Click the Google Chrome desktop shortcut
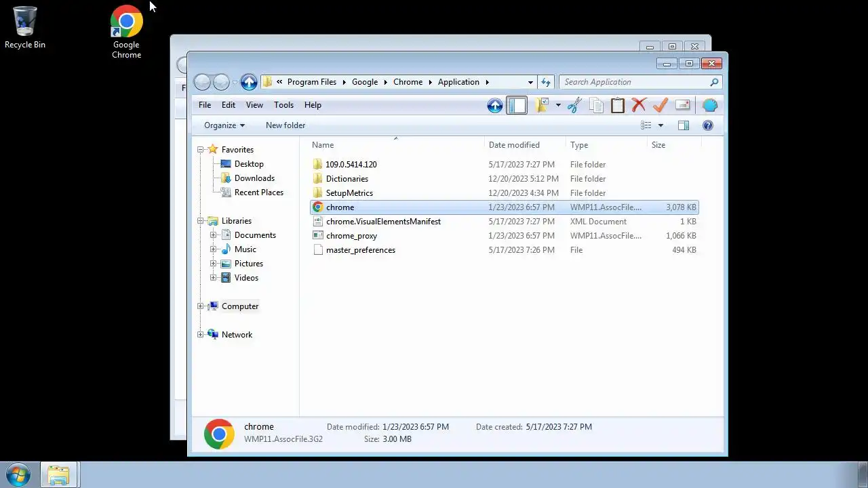The image size is (868, 488). click(127, 32)
